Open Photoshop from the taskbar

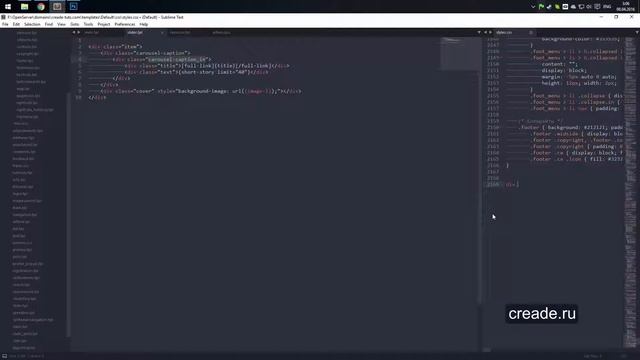pyautogui.click(x=73, y=7)
